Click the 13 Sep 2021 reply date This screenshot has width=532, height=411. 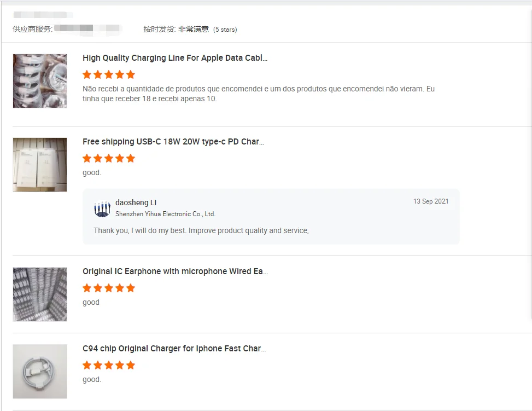(x=430, y=201)
